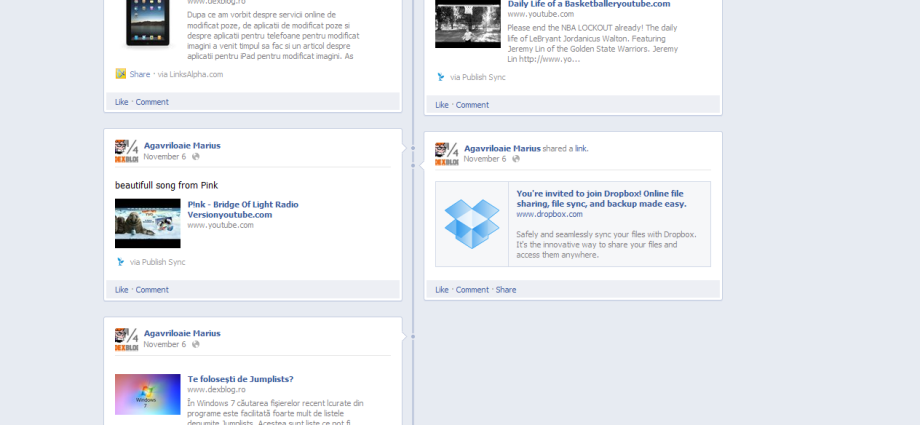
Task: Open P!nk - Bridge Of Light Radio Version link
Action: (x=243, y=210)
